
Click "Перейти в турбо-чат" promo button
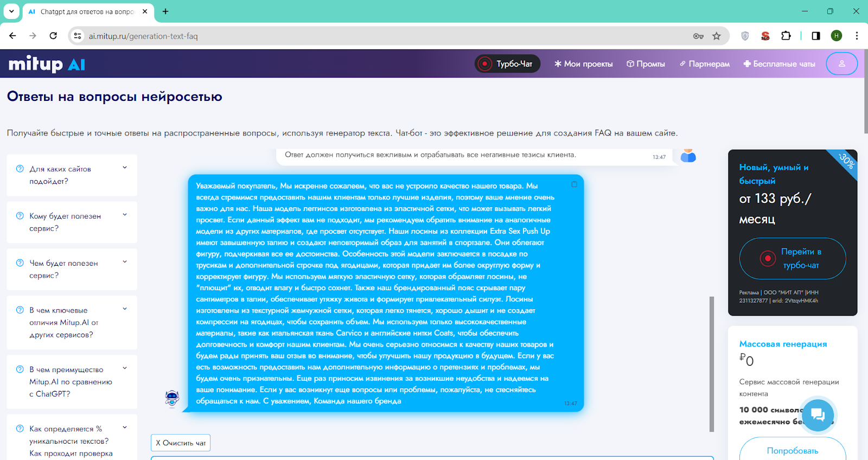coord(793,258)
